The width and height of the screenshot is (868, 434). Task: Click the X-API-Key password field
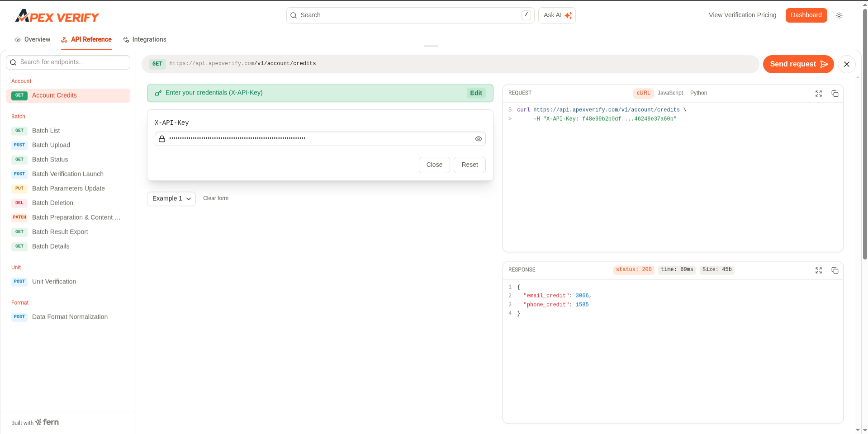(320, 139)
